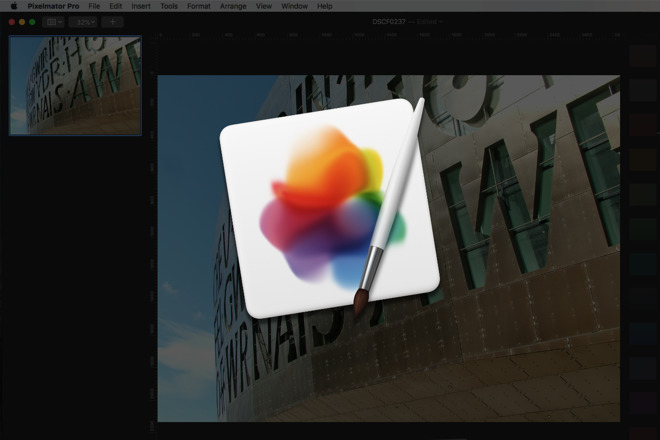Minimize the window with the yellow button

point(22,22)
